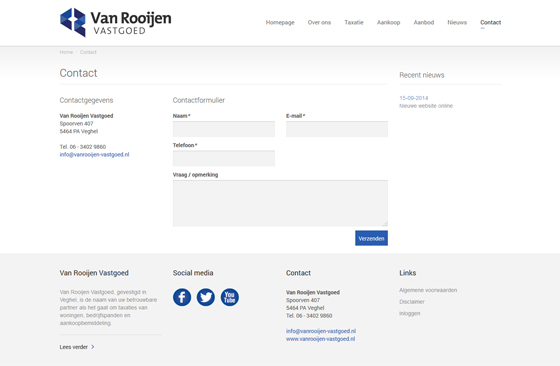Click the email link under Contactgegevens

(x=94, y=155)
